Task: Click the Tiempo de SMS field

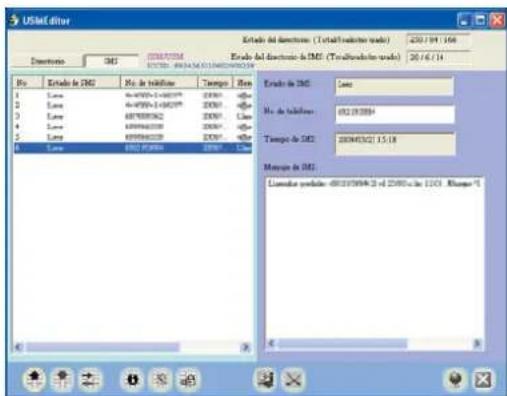Action: [395, 143]
